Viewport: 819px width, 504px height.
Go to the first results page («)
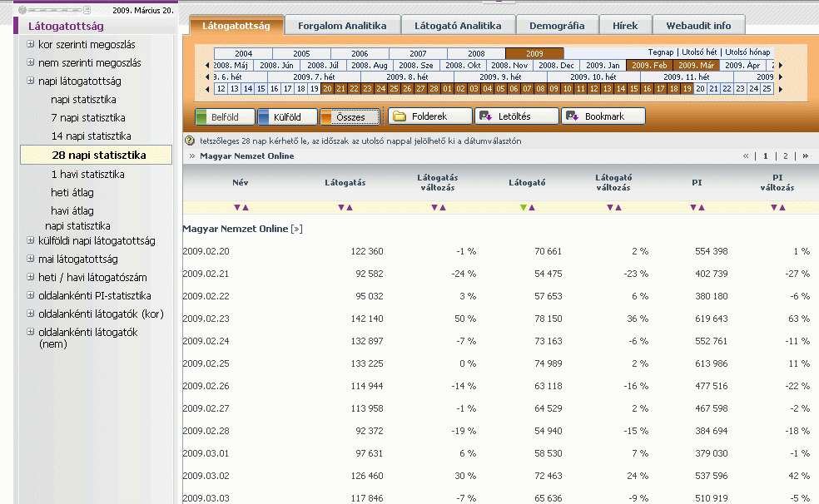coord(746,156)
